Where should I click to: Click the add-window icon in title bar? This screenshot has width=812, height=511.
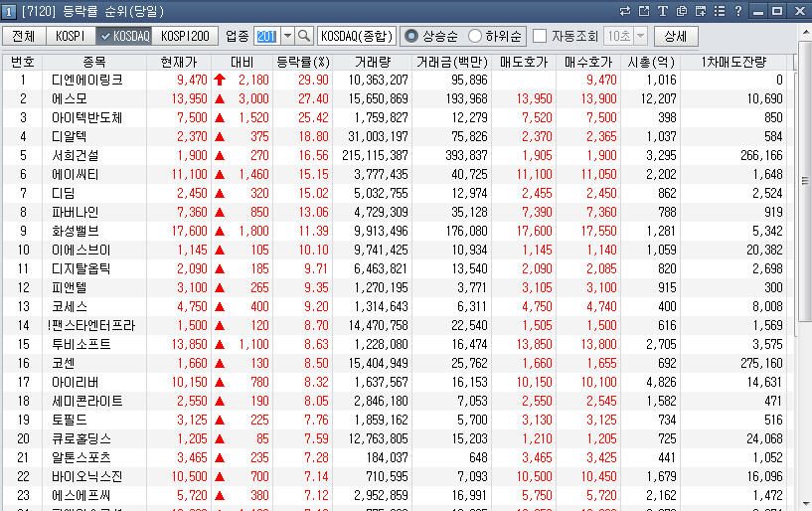point(700,11)
